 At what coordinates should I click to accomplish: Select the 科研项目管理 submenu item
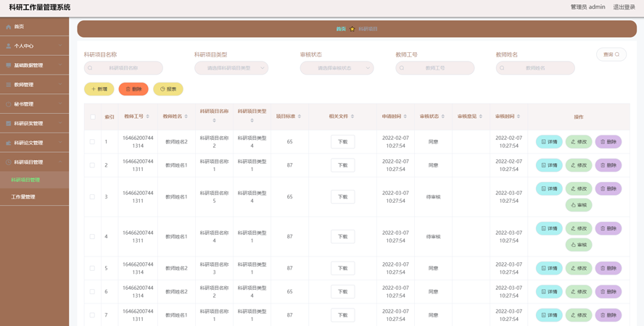click(35, 180)
